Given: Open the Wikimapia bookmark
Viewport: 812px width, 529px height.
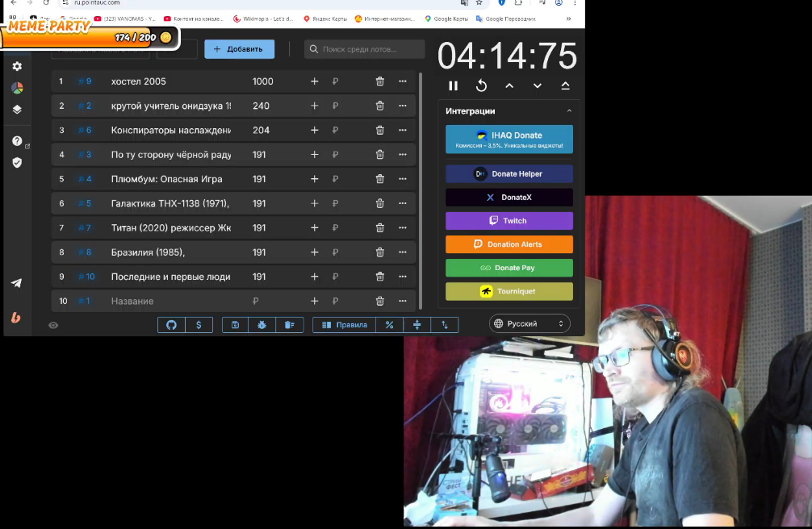Looking at the screenshot, I should pyautogui.click(x=264, y=19).
